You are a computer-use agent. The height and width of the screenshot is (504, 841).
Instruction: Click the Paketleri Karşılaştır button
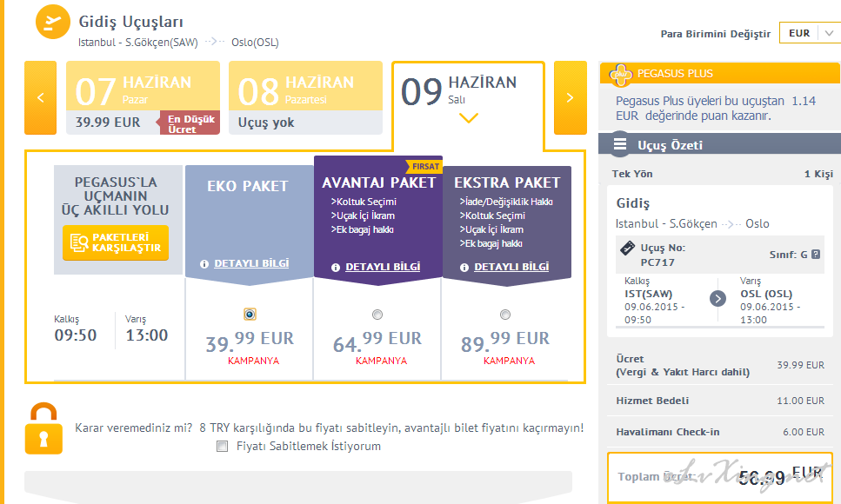tap(116, 243)
